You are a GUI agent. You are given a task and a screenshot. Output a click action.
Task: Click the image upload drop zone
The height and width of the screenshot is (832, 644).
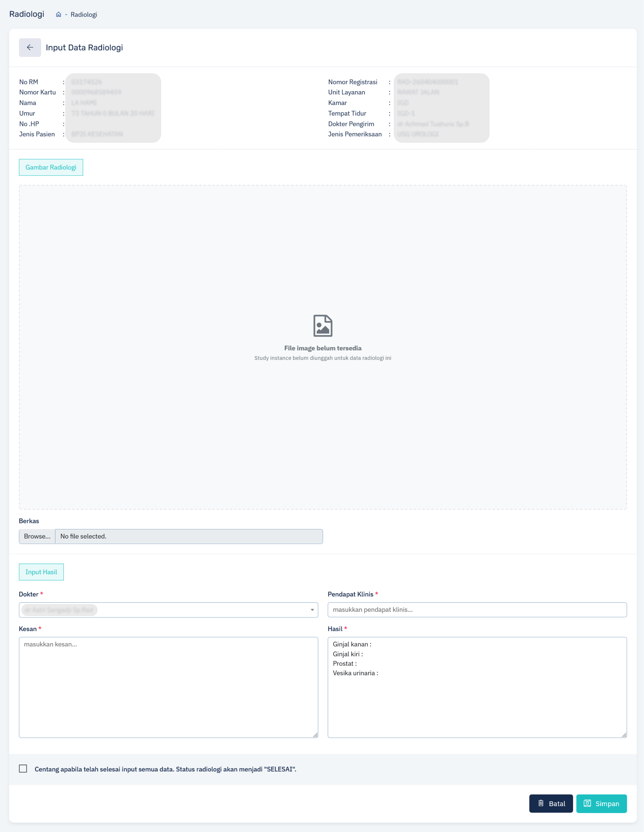coord(323,348)
